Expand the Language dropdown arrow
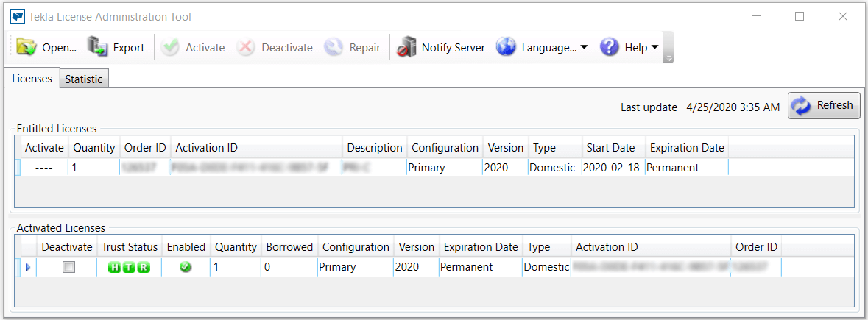 584,48
